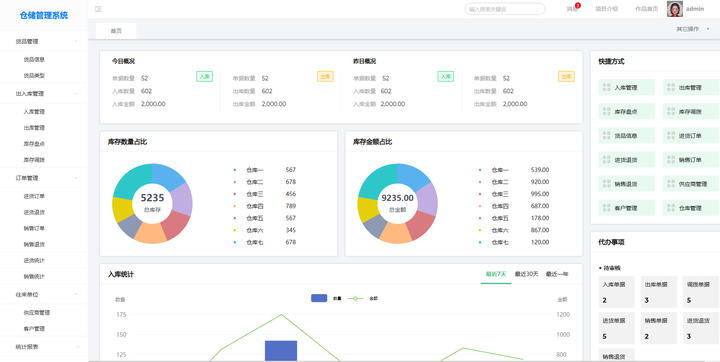This screenshot has height=362, width=720.
Task: Collapse the 货品管理 sidebar group chevron
Action: tap(76, 41)
